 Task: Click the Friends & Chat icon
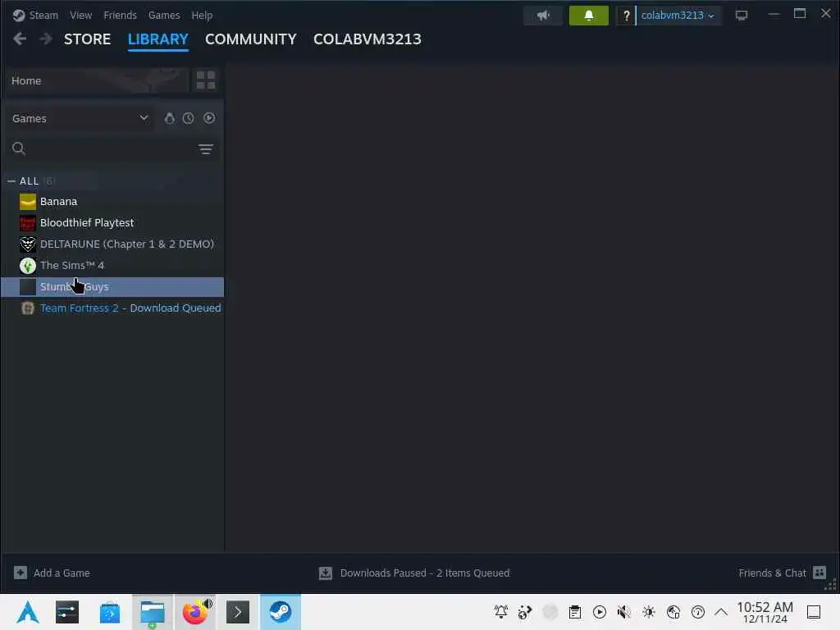(x=819, y=573)
